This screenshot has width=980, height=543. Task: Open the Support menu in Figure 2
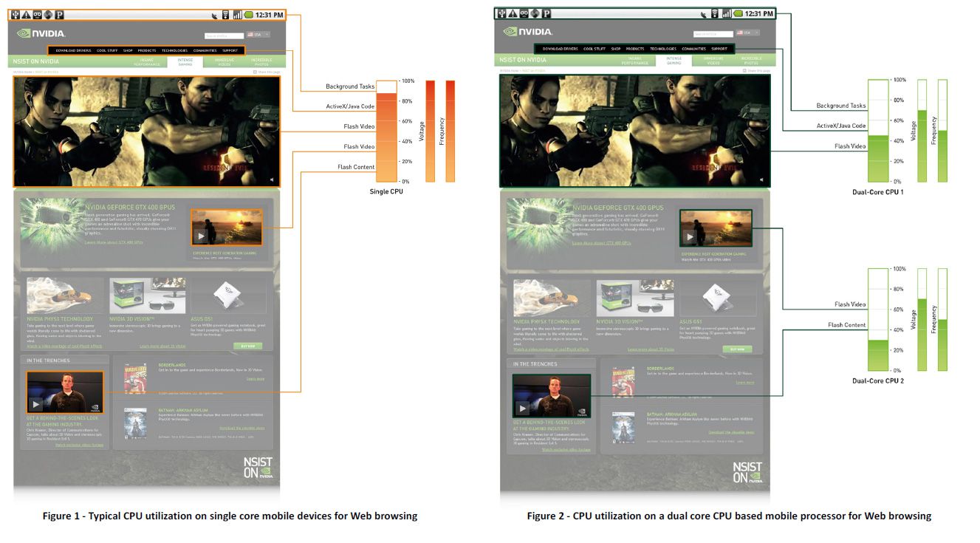point(719,49)
